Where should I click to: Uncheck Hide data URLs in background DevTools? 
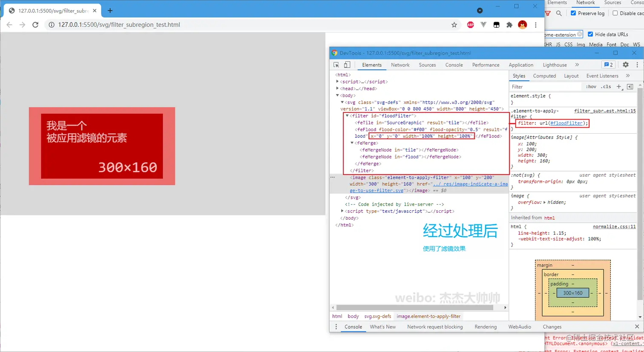click(590, 34)
